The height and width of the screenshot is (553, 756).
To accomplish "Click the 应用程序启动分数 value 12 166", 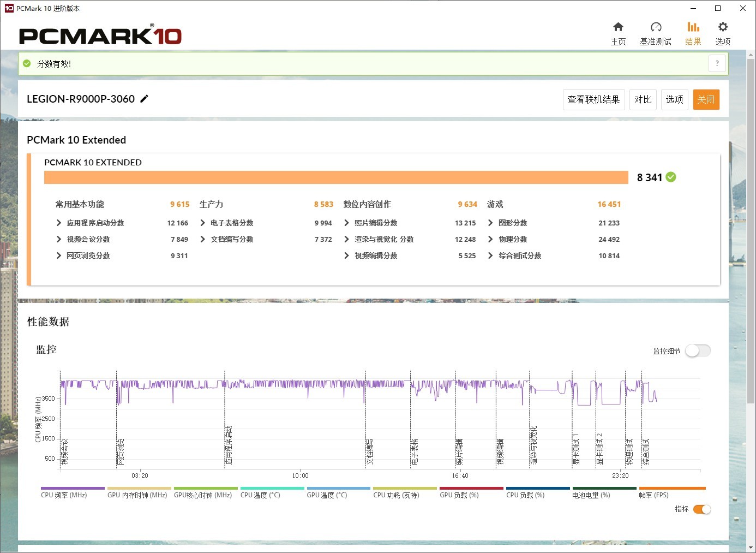I will [x=177, y=223].
